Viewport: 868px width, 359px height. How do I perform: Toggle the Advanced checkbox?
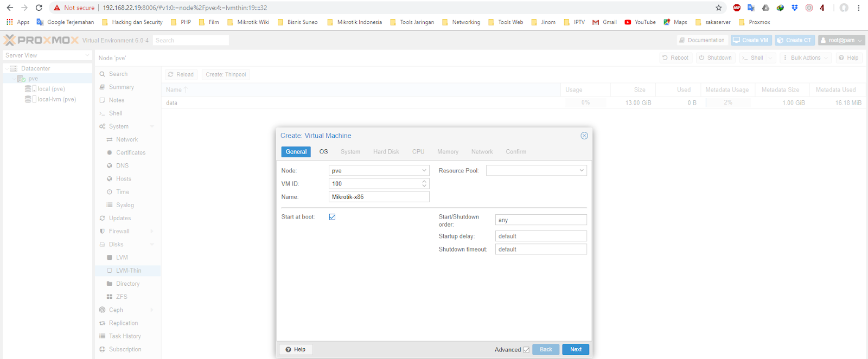click(526, 350)
